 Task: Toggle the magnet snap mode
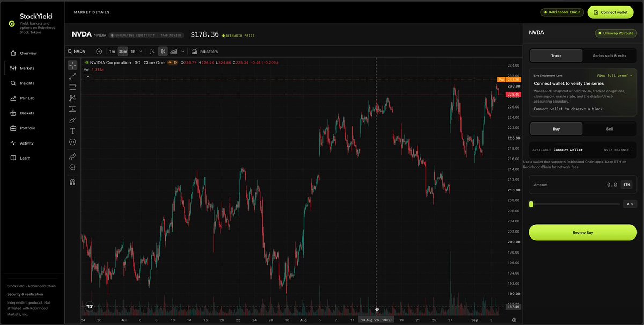[x=72, y=182]
